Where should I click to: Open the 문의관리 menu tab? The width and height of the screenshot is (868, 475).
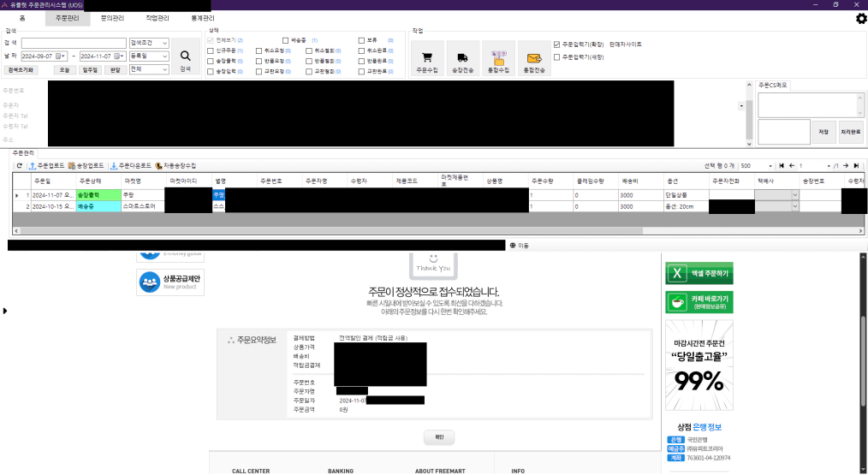point(112,18)
